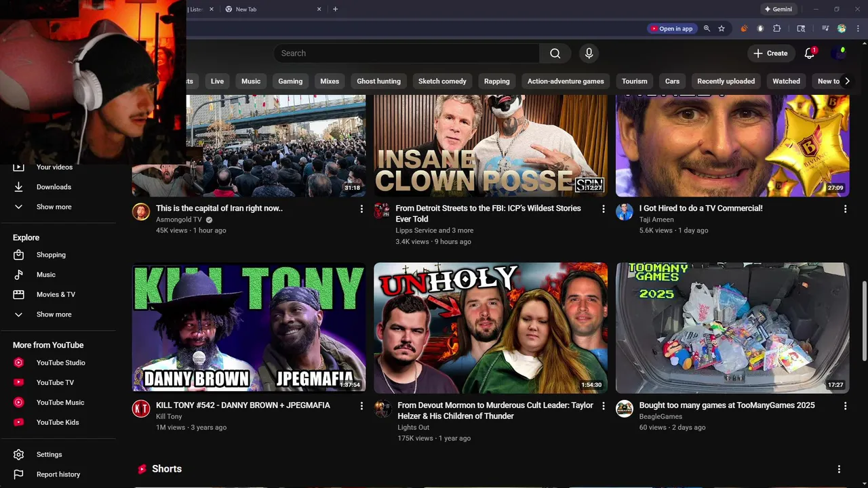Click the Create button
Image resolution: width=868 pixels, height=488 pixels.
770,54
